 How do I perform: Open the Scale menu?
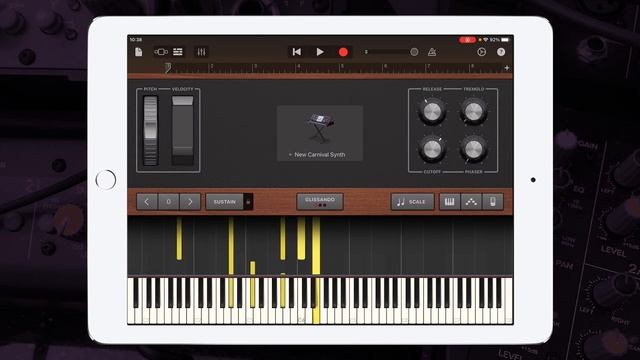coord(412,202)
